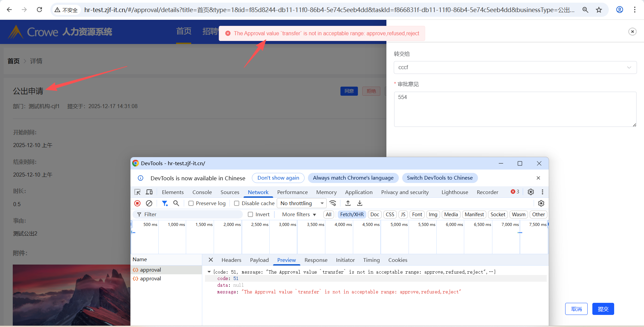Image resolution: width=644 pixels, height=327 pixels.
Task: Click the DevTools inspect element picker icon
Action: coord(138,192)
